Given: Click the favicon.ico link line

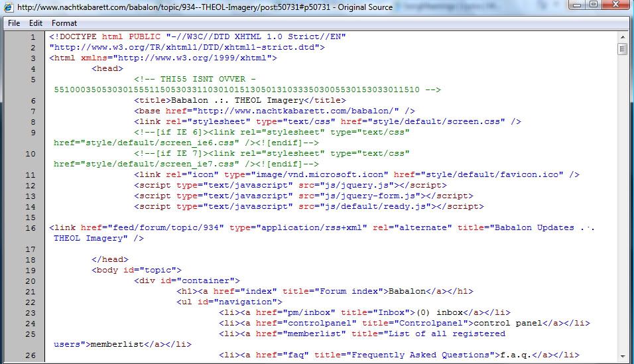Looking at the screenshot, I should click(357, 174).
